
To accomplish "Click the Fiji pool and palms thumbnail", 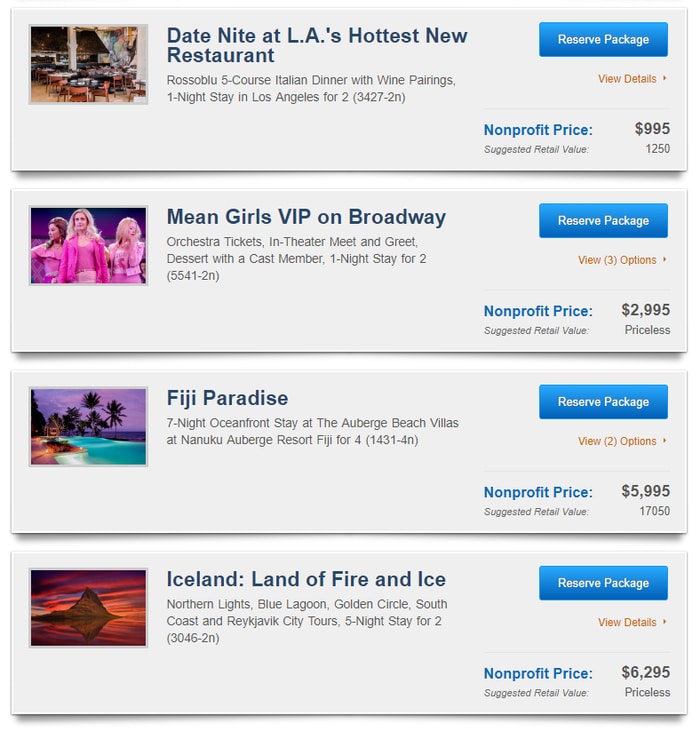I will coord(88,427).
